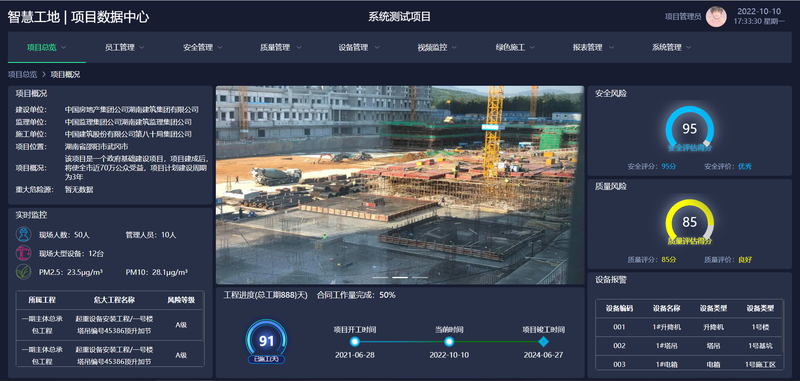
Task: Select the middle carousel indicator dash
Action: pyautogui.click(x=400, y=277)
